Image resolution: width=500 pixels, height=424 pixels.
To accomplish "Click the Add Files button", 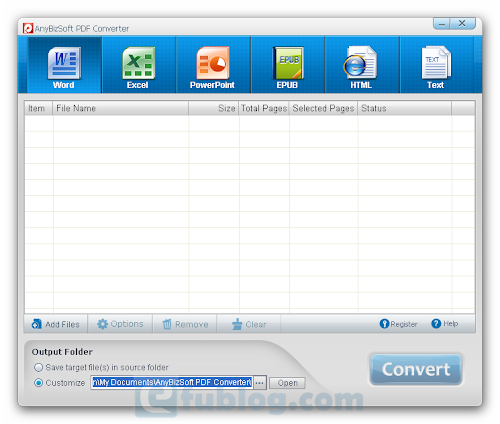I will coord(56,324).
